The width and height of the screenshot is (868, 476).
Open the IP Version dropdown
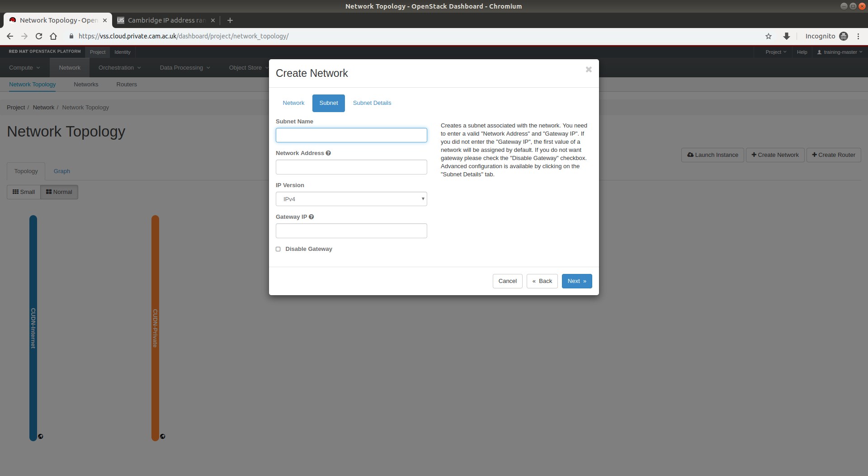click(351, 199)
